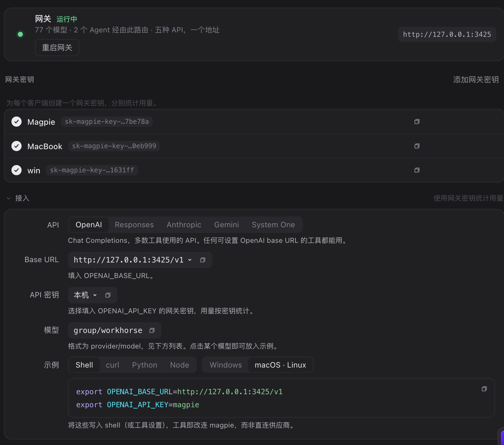Screen dimensions: 504x445
Task: Click the gateway address http://127.0.0.1:3425
Action: coord(447,34)
